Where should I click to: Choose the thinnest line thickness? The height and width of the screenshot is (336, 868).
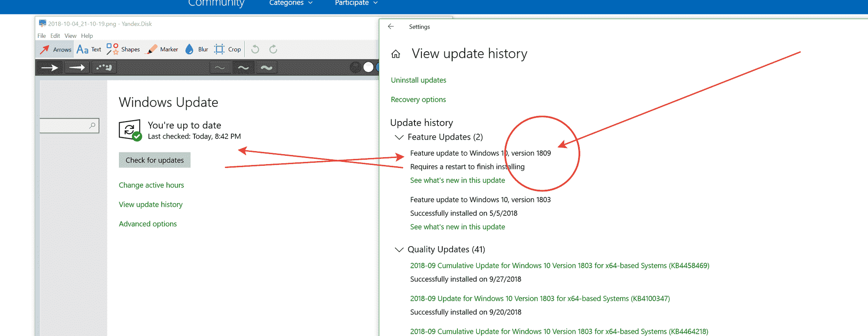(220, 68)
